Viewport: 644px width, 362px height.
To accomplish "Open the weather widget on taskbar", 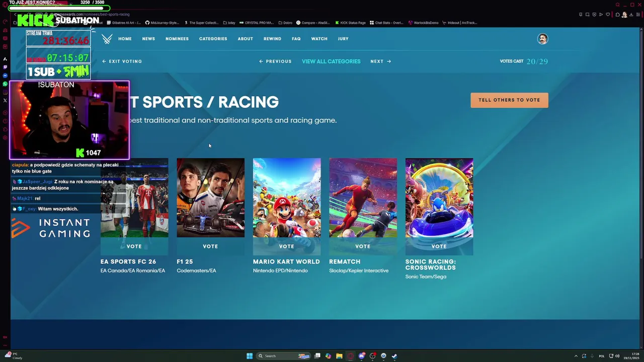I will [14, 356].
